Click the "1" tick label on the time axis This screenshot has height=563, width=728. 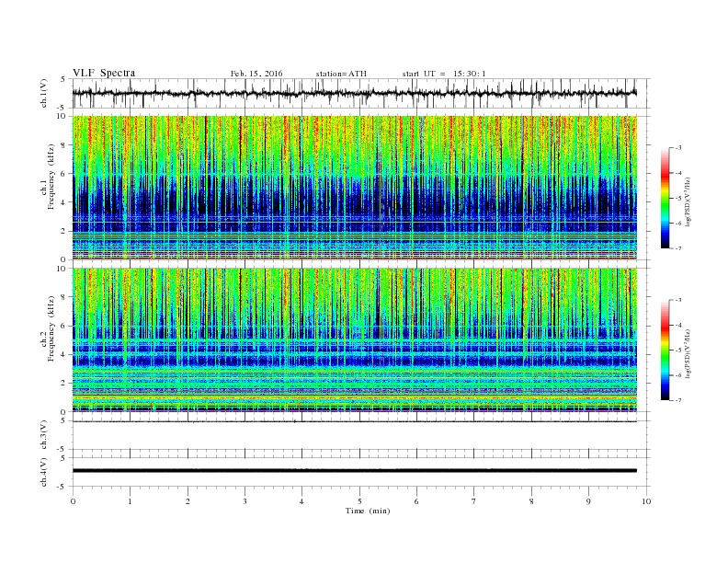click(131, 501)
